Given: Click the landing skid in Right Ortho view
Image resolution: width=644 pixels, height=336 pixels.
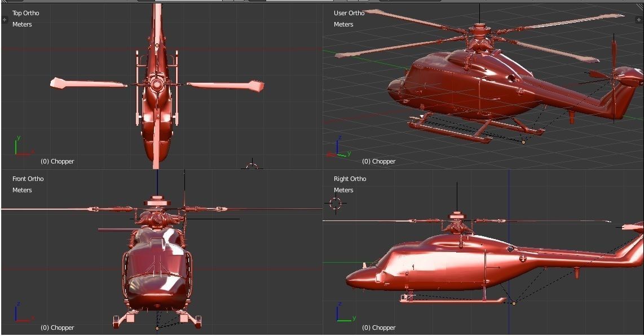Looking at the screenshot, I should pyautogui.click(x=453, y=300).
